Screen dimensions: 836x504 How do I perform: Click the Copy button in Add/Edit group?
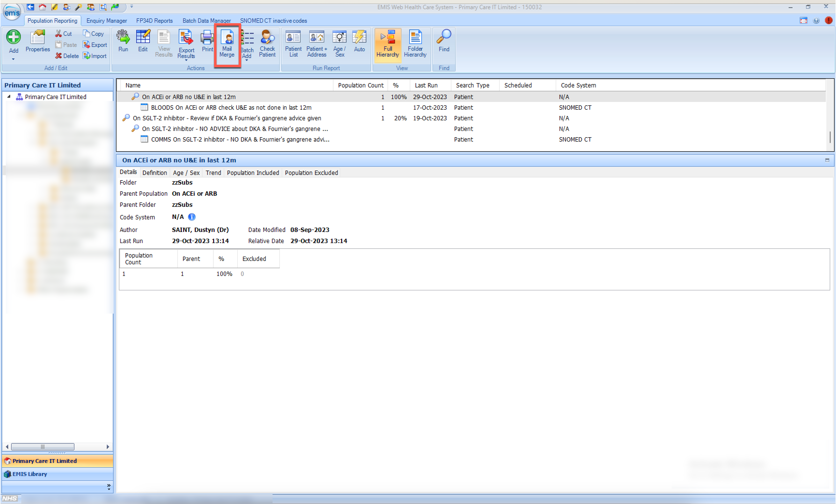click(x=93, y=34)
